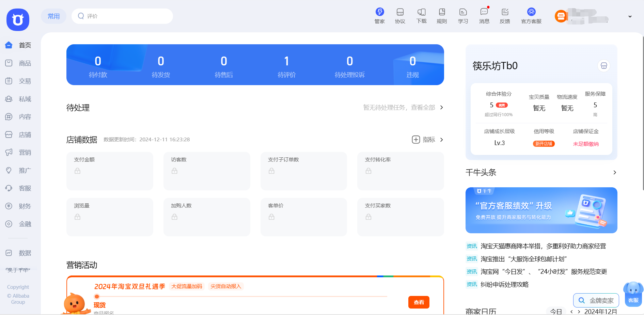The height and width of the screenshot is (315, 644).
Task: Click the 浏览量 data card
Action: tap(110, 217)
